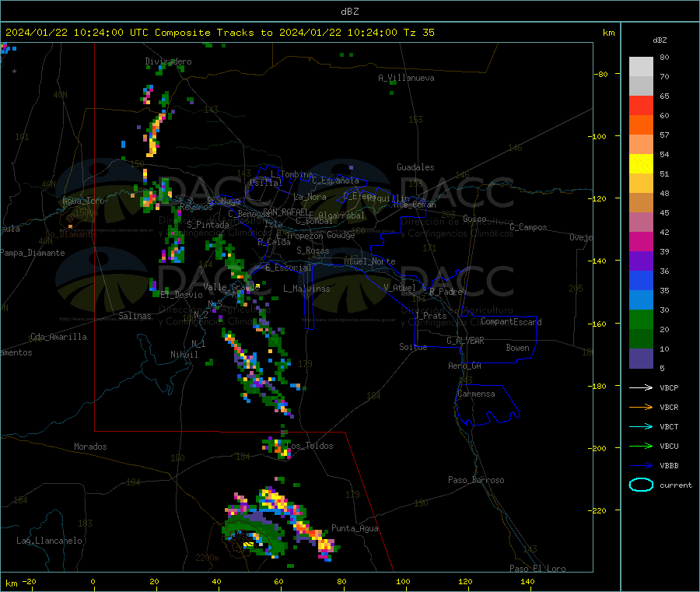Click the El_Desvio map label

point(181,295)
